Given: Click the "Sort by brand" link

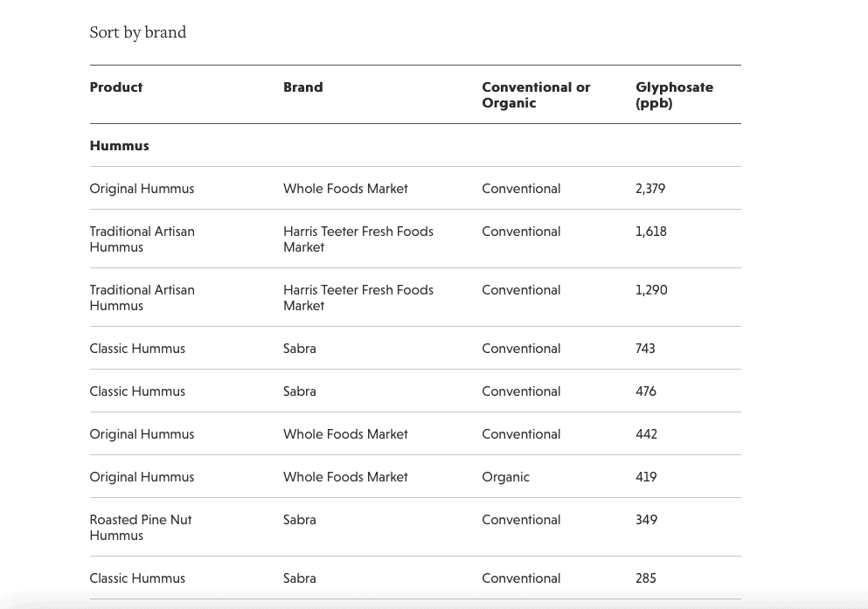Looking at the screenshot, I should 138,32.
